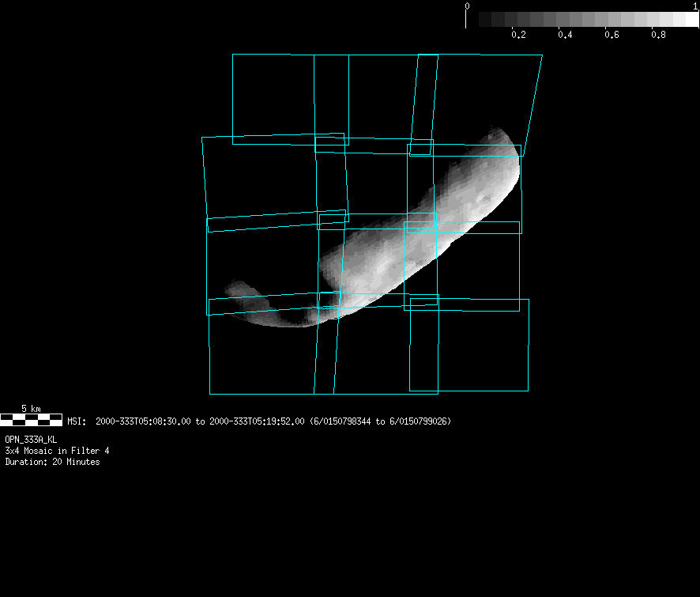
Task: Select the OPN_333A_KL sequence name
Action: click(31, 439)
